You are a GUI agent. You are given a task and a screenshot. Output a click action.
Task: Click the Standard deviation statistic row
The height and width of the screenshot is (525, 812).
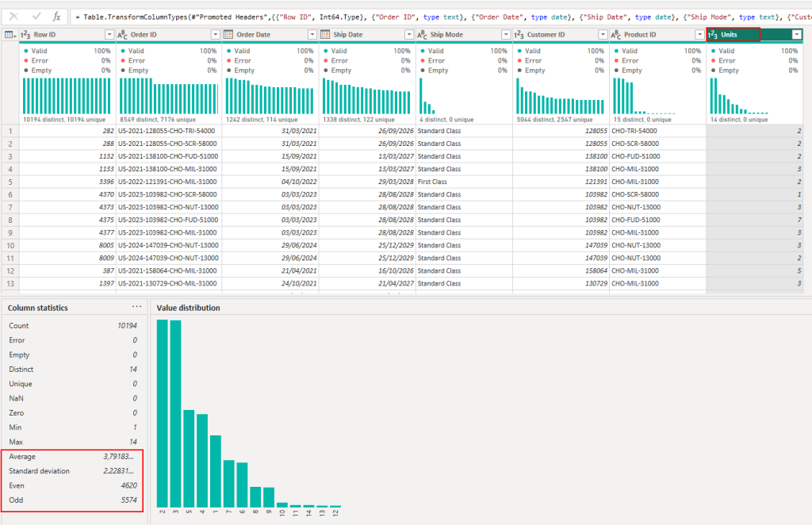(72, 471)
